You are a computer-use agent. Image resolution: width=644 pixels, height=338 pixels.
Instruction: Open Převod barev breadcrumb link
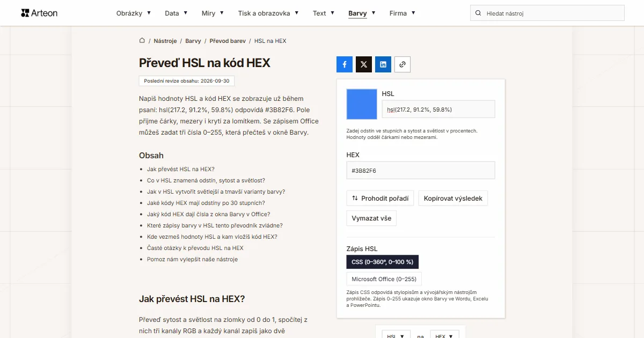click(228, 41)
